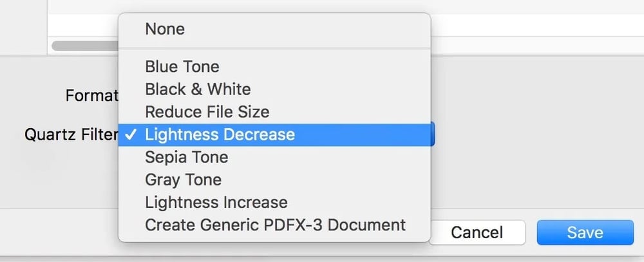Click the Quartz Filter label
The width and height of the screenshot is (644, 262).
click(x=71, y=135)
